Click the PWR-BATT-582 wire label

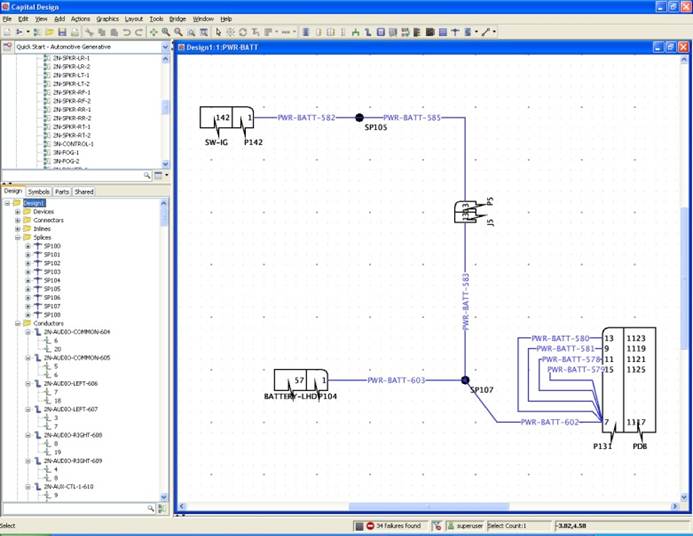click(x=306, y=118)
